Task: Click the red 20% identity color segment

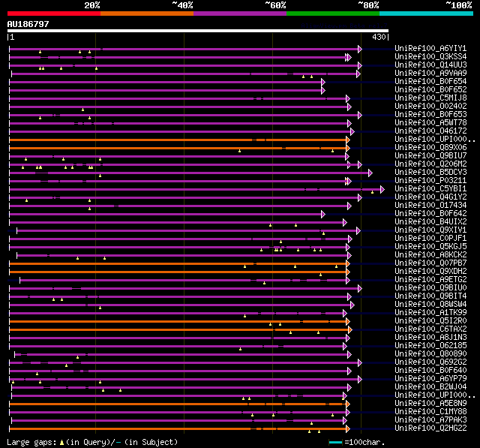Action: point(54,14)
